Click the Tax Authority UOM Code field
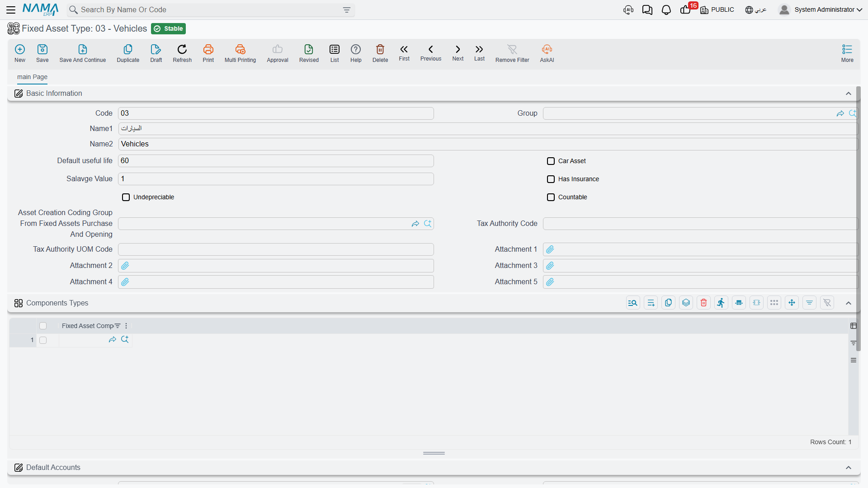 (x=276, y=249)
